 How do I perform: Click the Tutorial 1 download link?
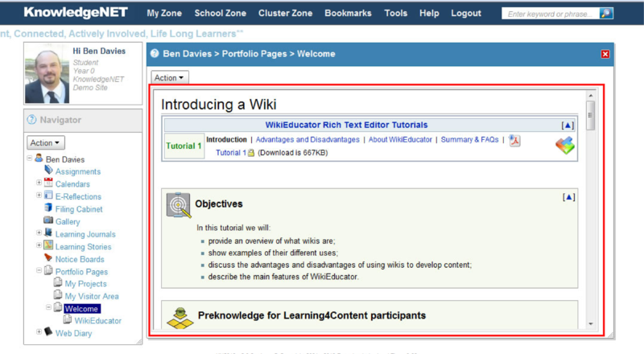(x=231, y=153)
